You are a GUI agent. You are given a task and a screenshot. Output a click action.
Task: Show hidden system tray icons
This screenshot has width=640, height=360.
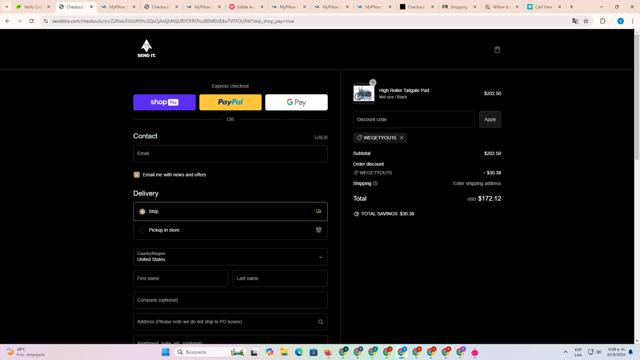(x=565, y=352)
